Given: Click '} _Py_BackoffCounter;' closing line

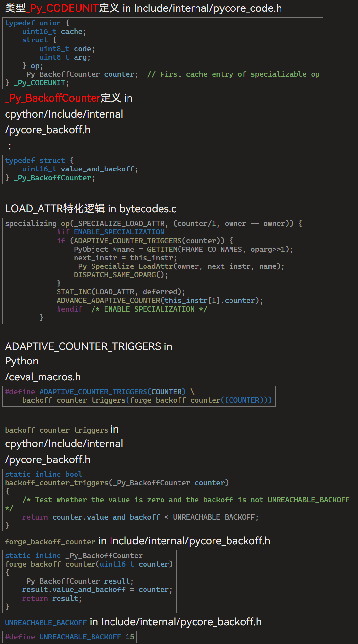Looking at the screenshot, I should (50, 178).
